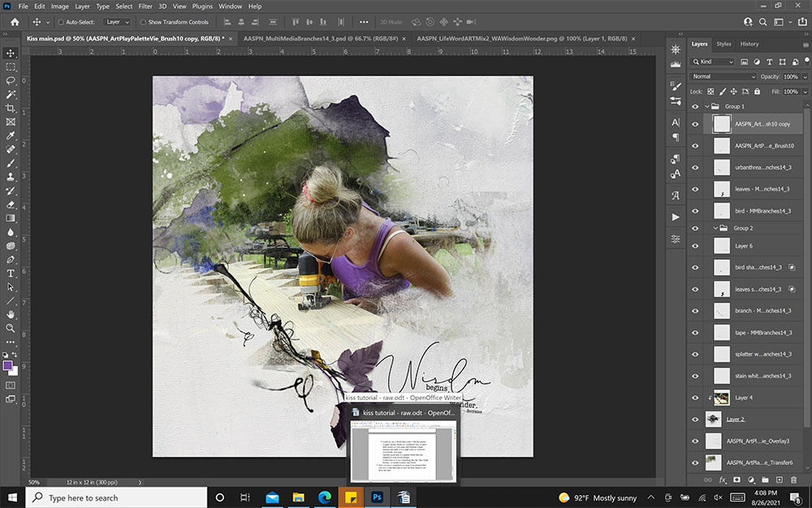Screen dimensions: 812x508
Task: Select the Clone Stamp tool
Action: 11,176
